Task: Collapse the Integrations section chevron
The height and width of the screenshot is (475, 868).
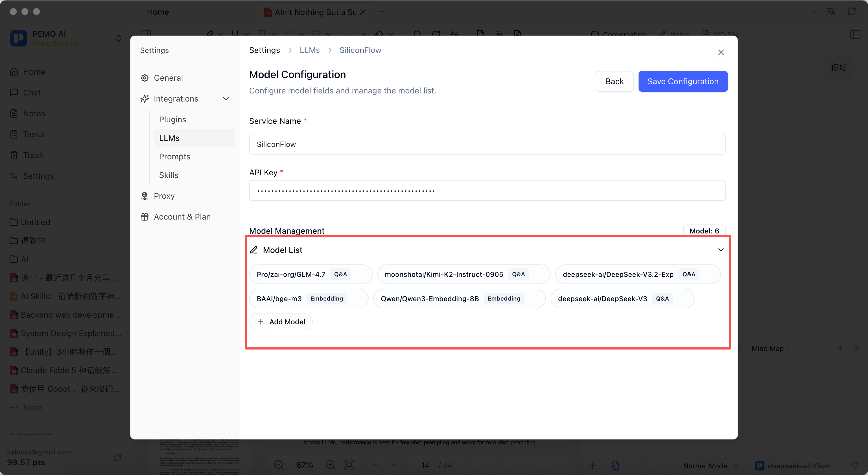Action: (x=226, y=99)
